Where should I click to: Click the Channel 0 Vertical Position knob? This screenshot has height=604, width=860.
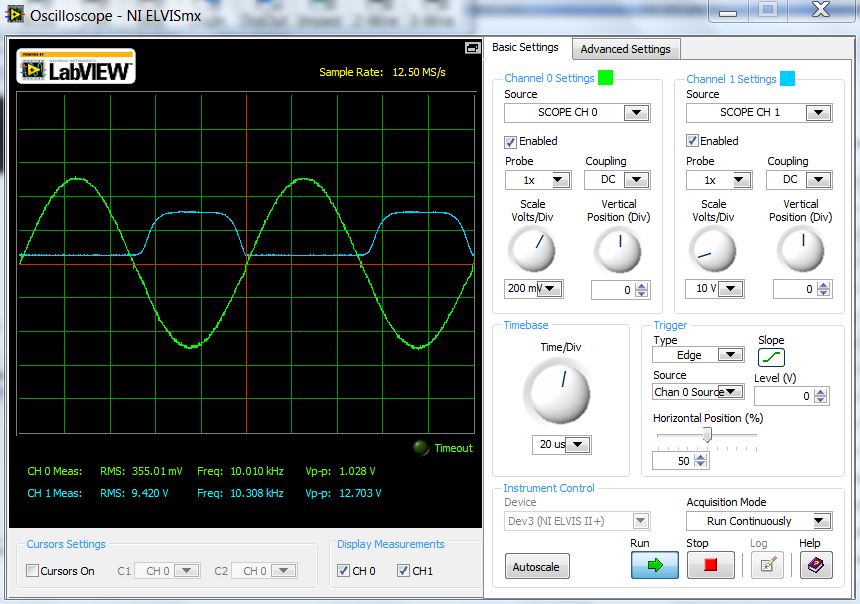coord(618,250)
